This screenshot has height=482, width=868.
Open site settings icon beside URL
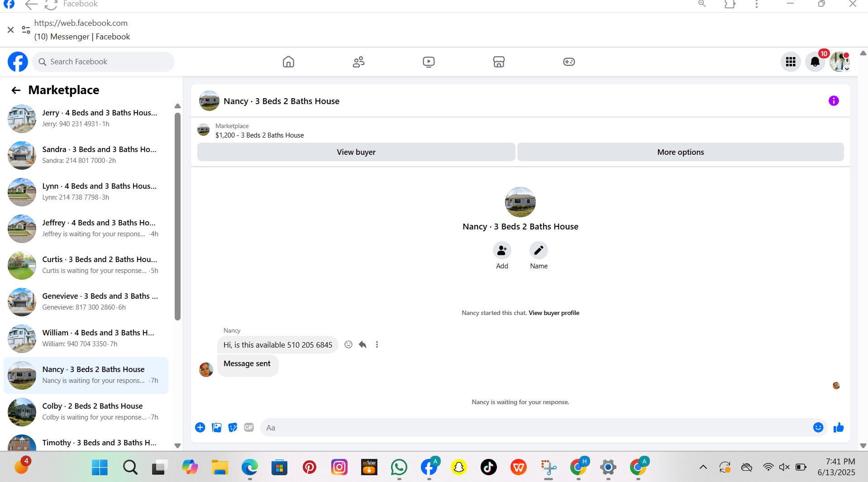pos(26,30)
